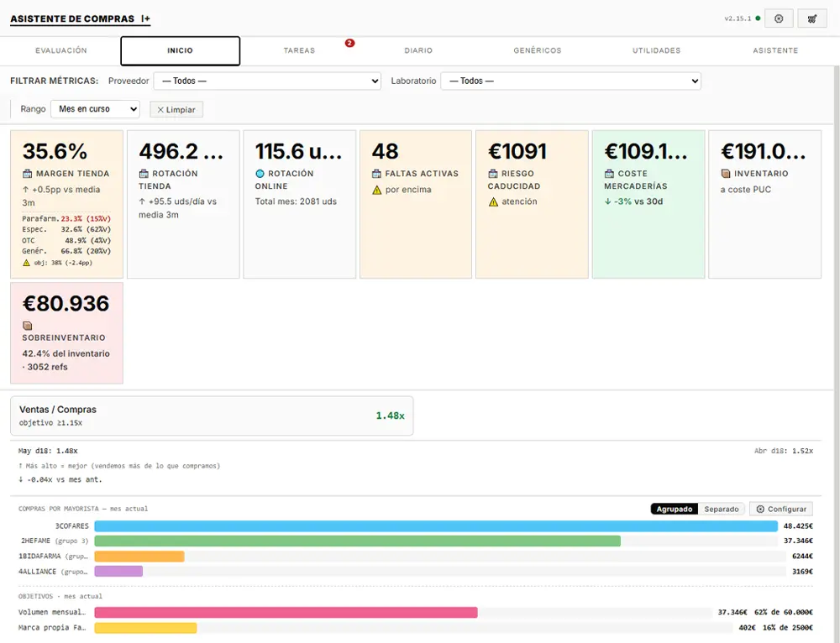Open the Tareas tab
This screenshot has height=643, width=840.
(x=299, y=50)
